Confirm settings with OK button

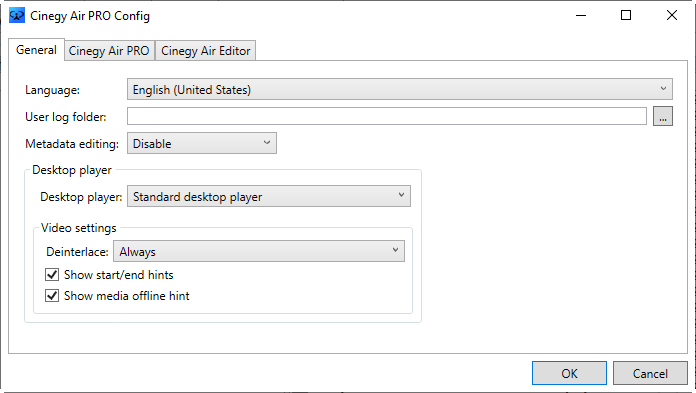point(569,373)
